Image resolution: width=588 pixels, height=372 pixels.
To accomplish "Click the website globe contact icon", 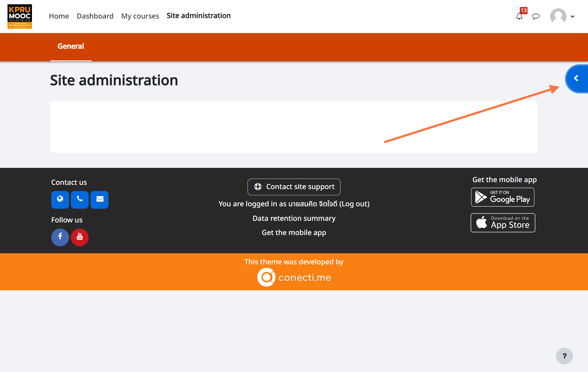I will click(x=60, y=200).
